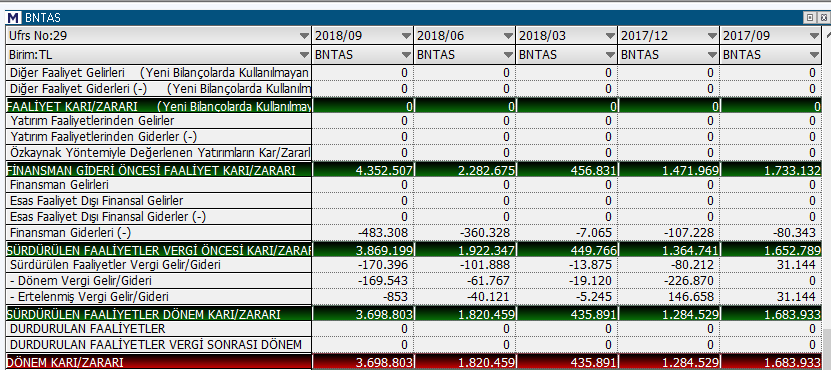Click the vertical scrollbar up arrow
Image resolution: width=831 pixels, height=370 pixels.
point(827,35)
